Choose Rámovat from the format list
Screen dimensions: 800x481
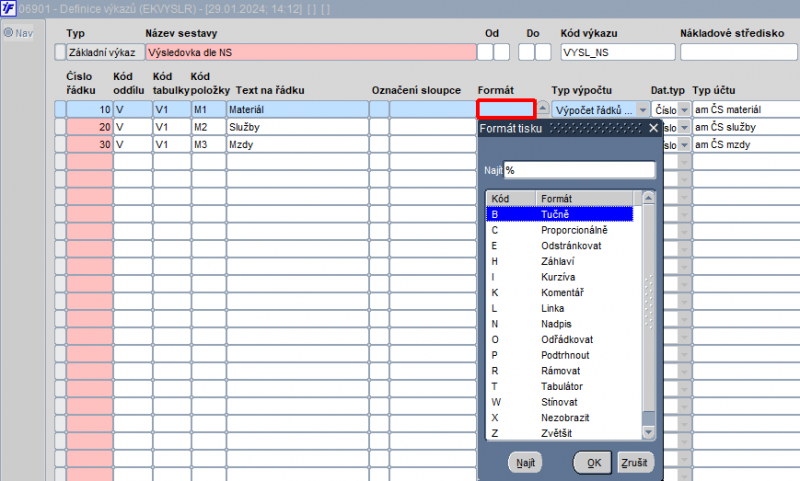coord(560,371)
